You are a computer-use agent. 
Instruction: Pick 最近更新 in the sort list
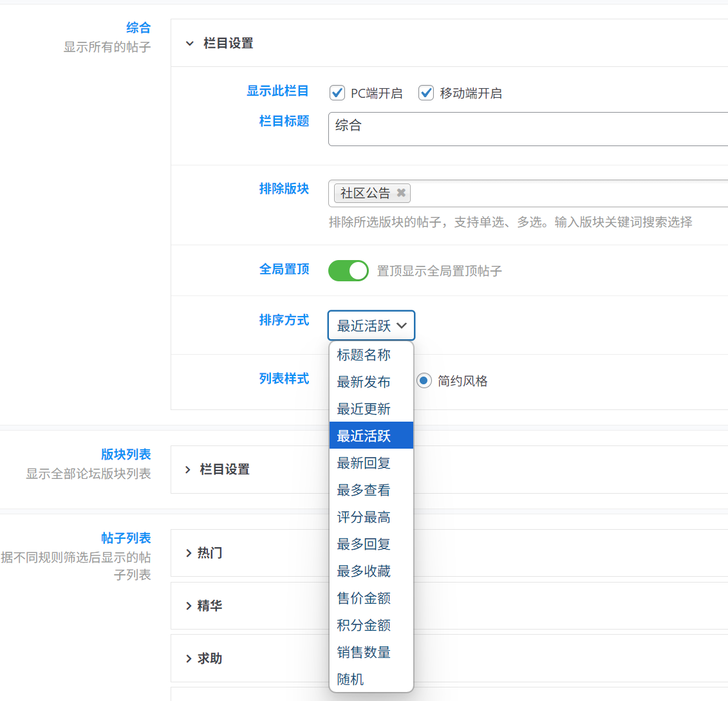pyautogui.click(x=364, y=409)
